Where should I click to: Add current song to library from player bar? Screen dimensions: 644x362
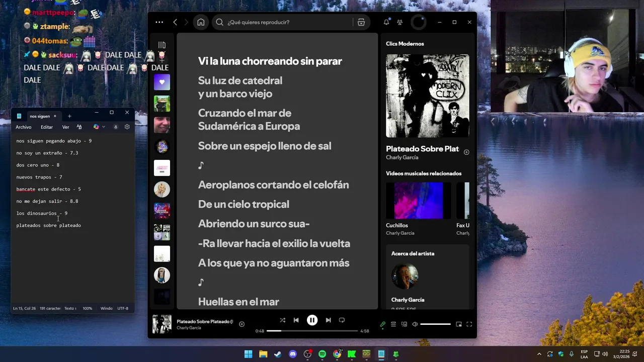(x=242, y=324)
